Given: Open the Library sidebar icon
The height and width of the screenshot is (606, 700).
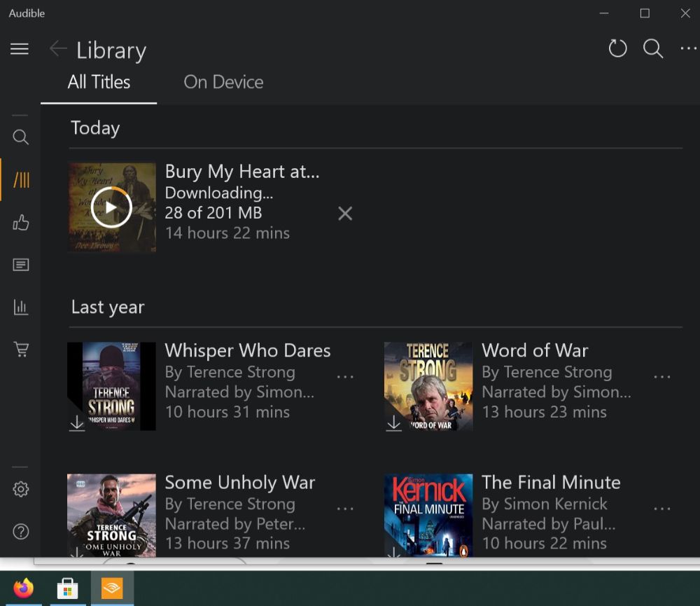Looking at the screenshot, I should pos(22,179).
